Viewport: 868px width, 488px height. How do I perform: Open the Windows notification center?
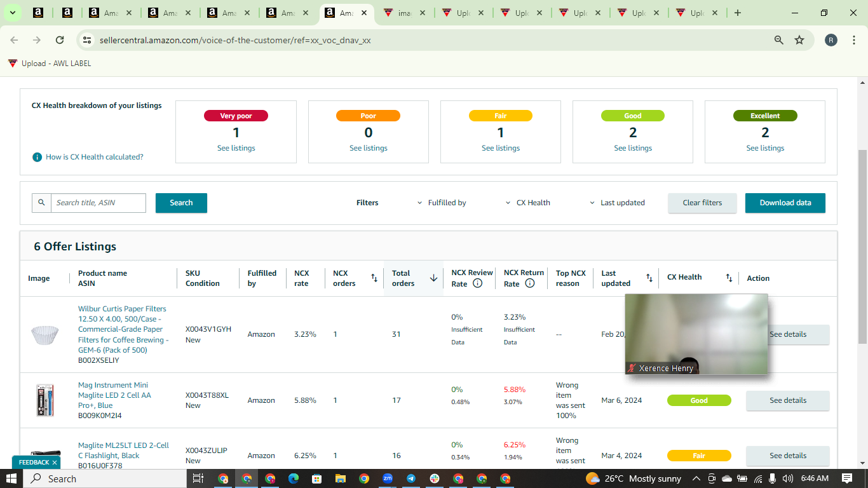[847, 478]
